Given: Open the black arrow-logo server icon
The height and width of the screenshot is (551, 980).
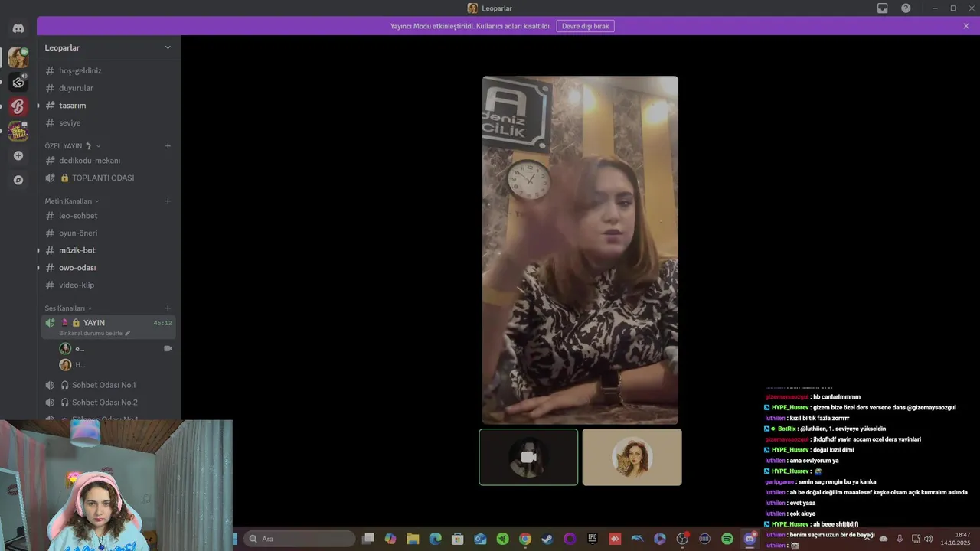Looking at the screenshot, I should 18,82.
